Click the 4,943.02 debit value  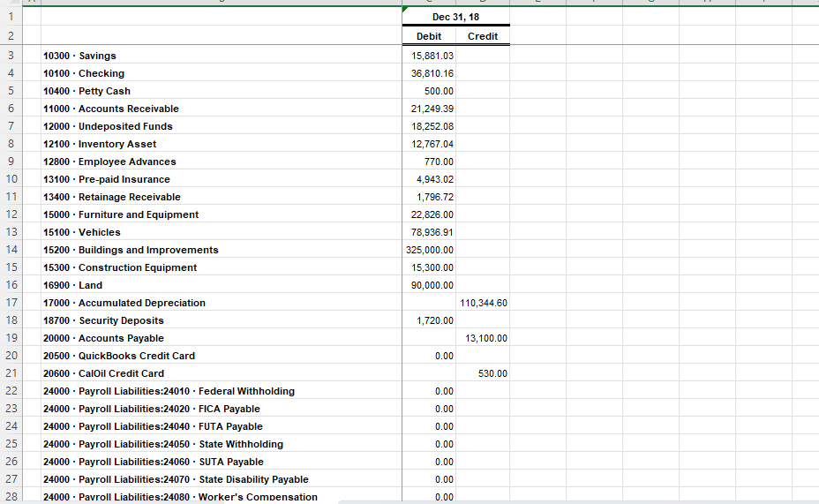(x=434, y=179)
